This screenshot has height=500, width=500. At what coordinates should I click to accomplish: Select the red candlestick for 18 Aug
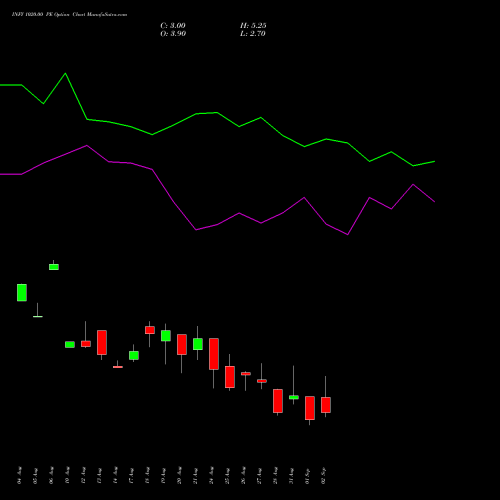click(150, 330)
